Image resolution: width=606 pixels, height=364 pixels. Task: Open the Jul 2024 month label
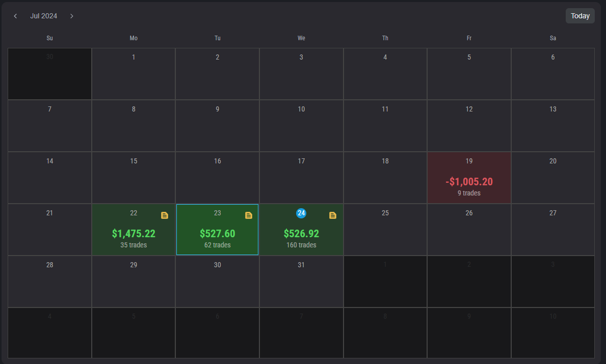tap(43, 16)
